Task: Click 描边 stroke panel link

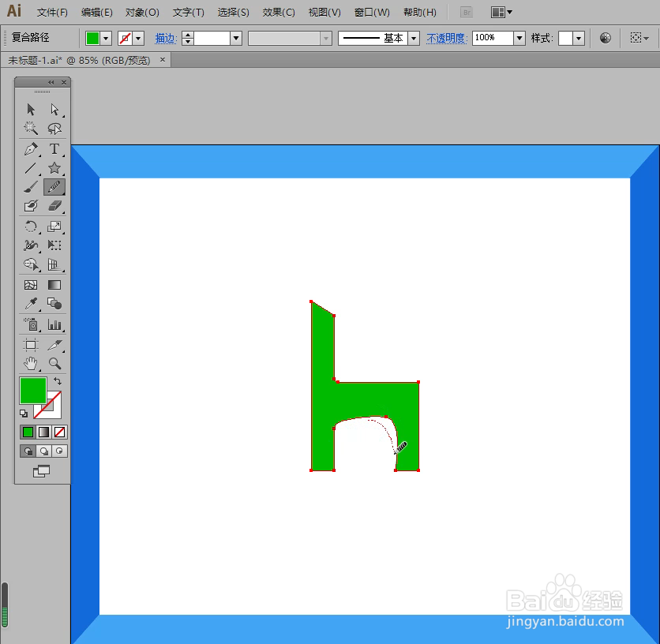Action: [x=164, y=39]
